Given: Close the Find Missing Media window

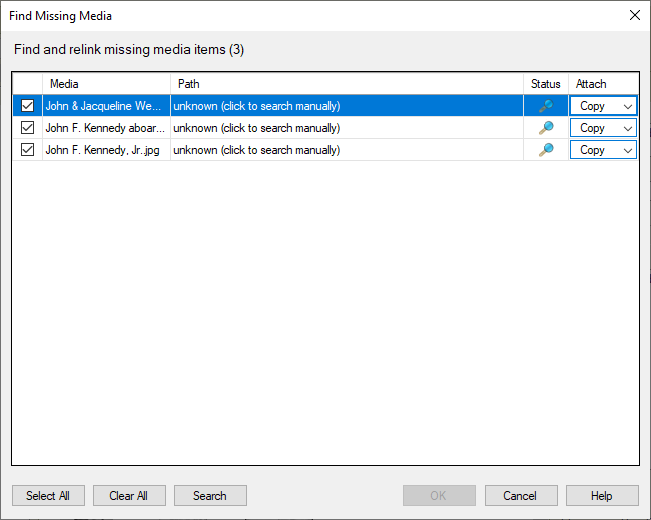Looking at the screenshot, I should [634, 15].
